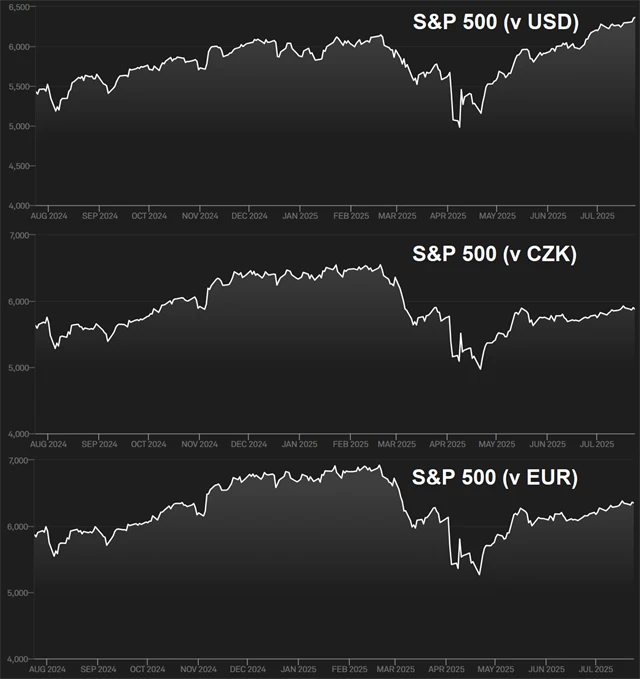Click the S&P 500 (v CZK) chart title
Image resolution: width=640 pixels, height=679 pixels.
coord(496,254)
